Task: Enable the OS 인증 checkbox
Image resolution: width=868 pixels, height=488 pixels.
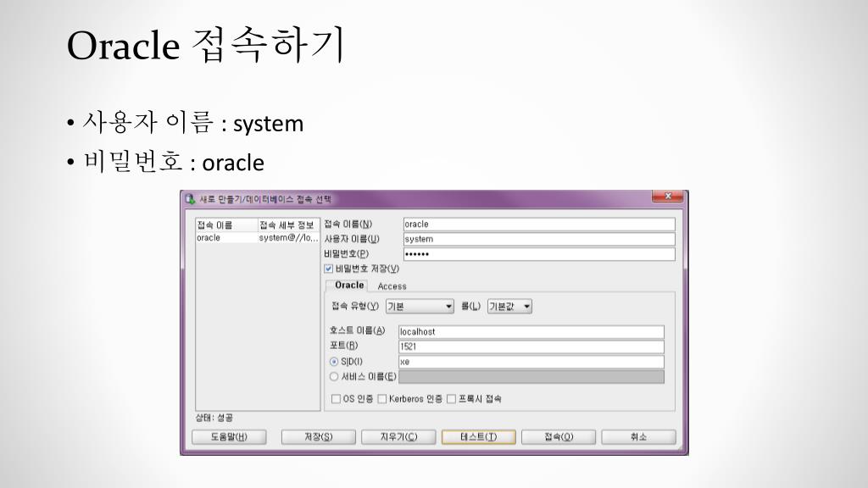Action: pos(336,399)
